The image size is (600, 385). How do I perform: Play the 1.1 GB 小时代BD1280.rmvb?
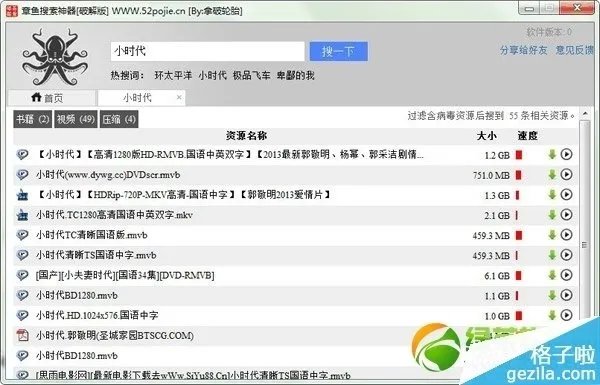pos(566,295)
